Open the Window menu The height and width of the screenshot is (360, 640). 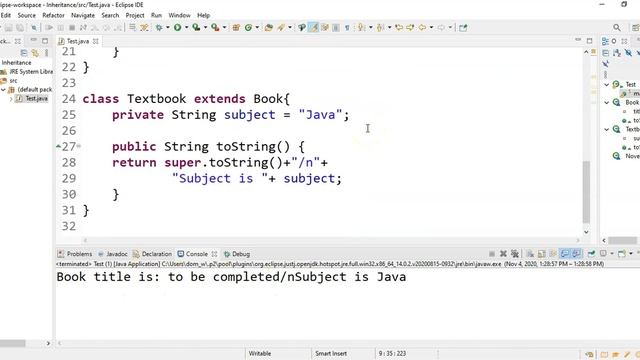180,15
